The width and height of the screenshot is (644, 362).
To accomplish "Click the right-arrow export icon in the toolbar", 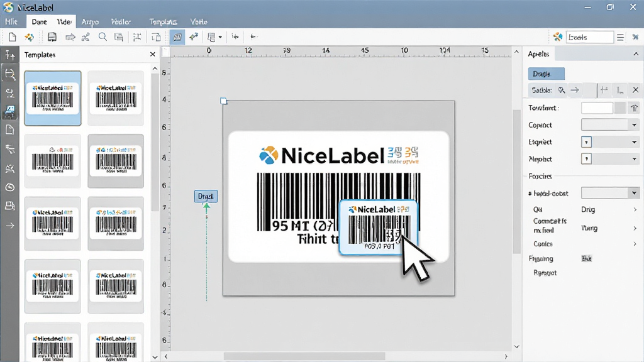I will tap(70, 37).
